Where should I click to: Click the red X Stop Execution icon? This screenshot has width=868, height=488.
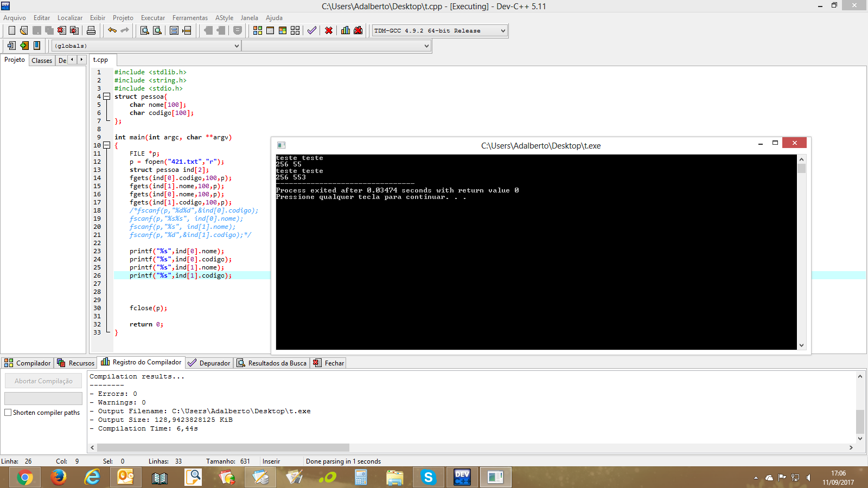click(329, 30)
